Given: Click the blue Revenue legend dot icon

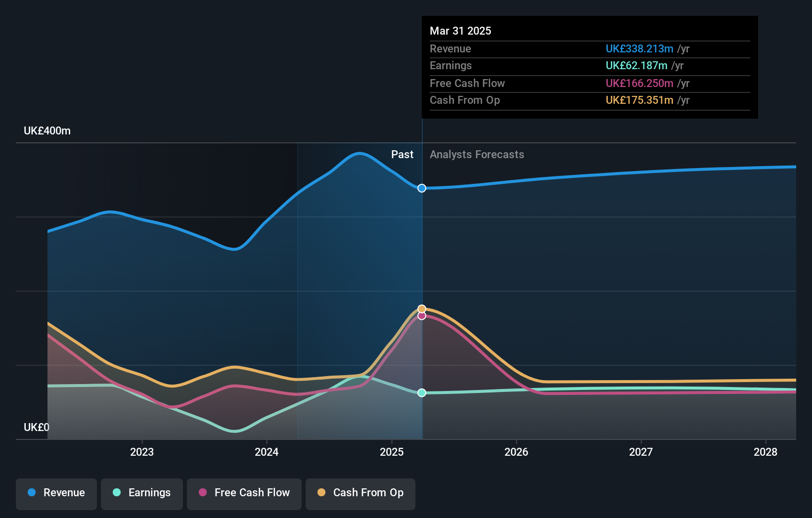Looking at the screenshot, I should tap(31, 493).
